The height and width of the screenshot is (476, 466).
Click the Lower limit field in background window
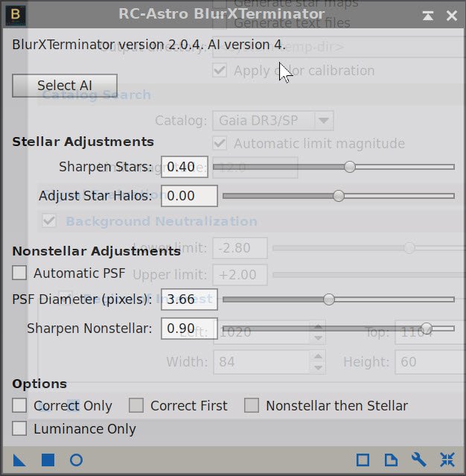pos(240,248)
